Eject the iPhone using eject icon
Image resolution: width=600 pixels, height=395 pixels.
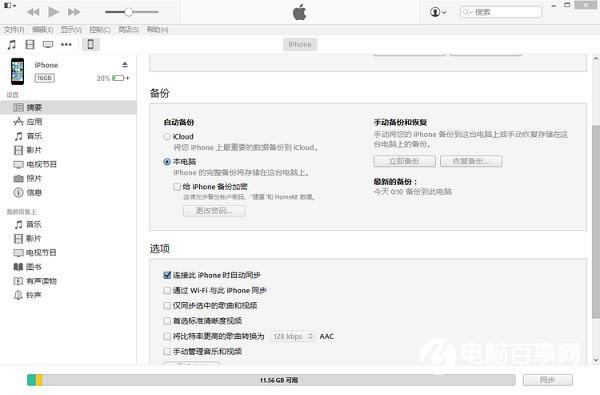(125, 64)
